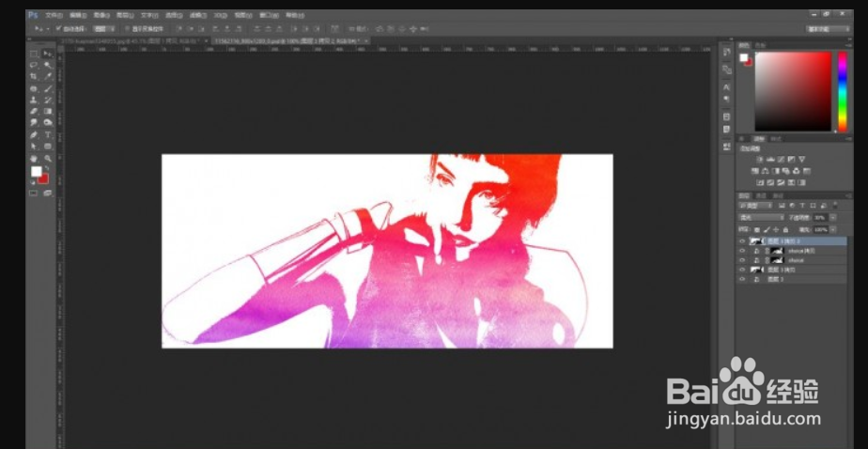This screenshot has height=449, width=868.
Task: Open the Move tool preset picker
Action: [x=41, y=28]
